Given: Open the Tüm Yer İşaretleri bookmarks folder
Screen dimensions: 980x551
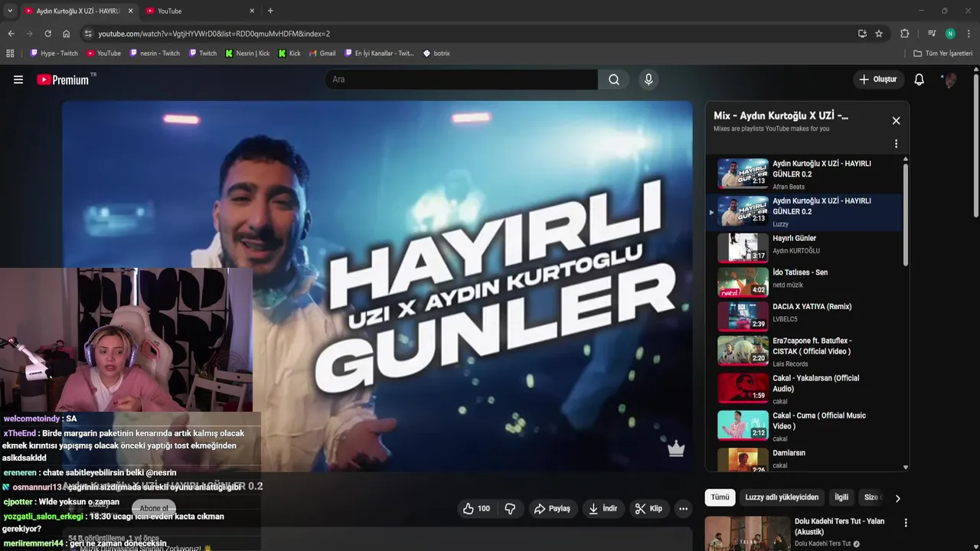Looking at the screenshot, I should click(943, 54).
